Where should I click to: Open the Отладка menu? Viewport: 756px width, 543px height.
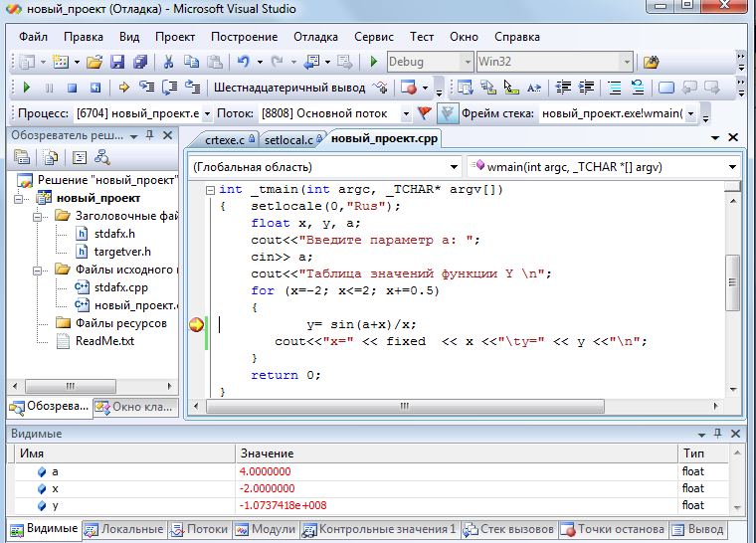point(316,37)
